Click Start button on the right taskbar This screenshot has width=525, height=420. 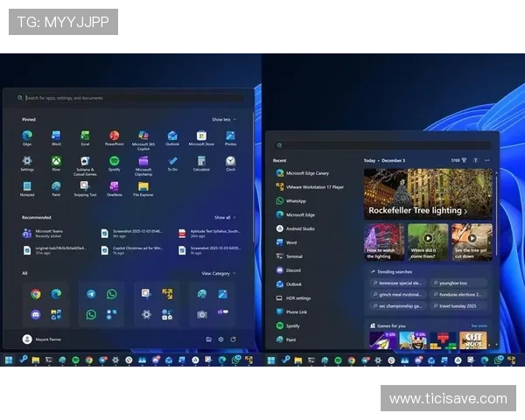coord(271,360)
